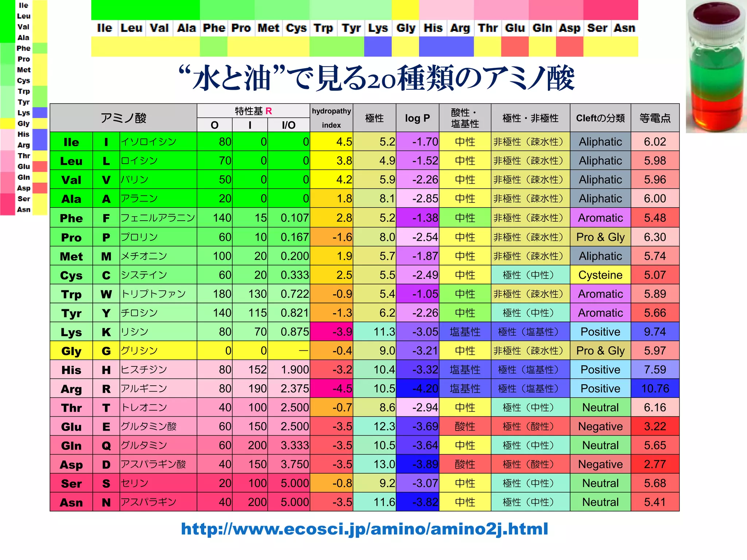Click the slide title about 20 amino acids

pyautogui.click(x=376, y=78)
